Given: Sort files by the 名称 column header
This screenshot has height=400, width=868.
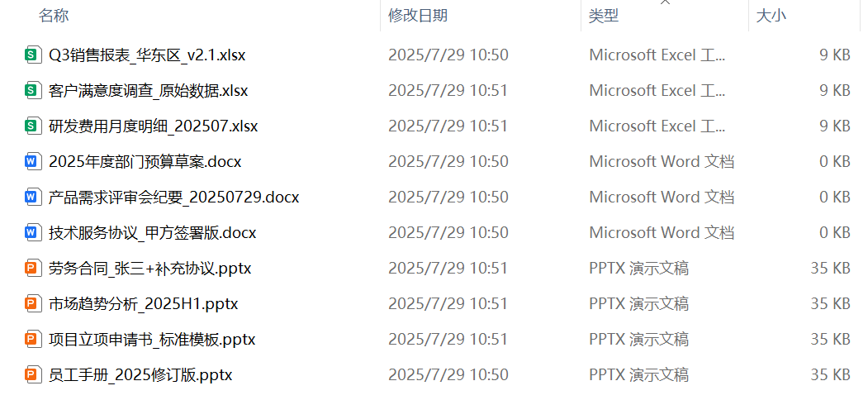Looking at the screenshot, I should pyautogui.click(x=54, y=16).
